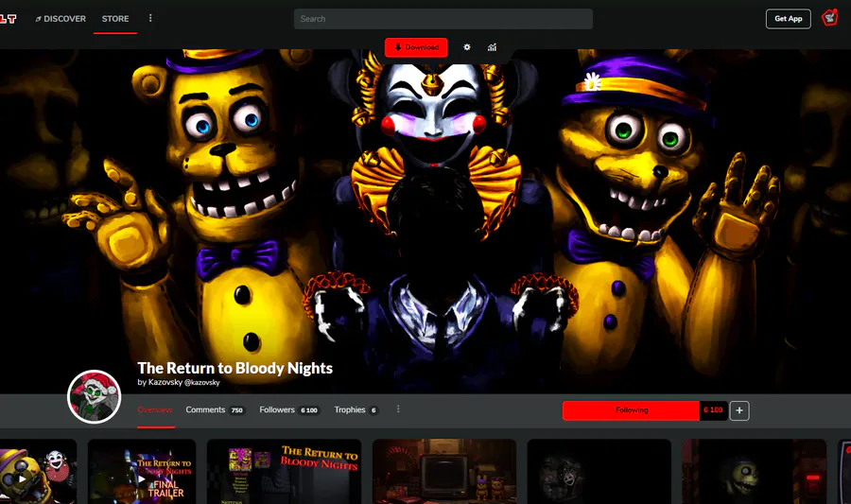Image resolution: width=851 pixels, height=504 pixels.
Task: Focus the Search field
Action: click(x=443, y=19)
